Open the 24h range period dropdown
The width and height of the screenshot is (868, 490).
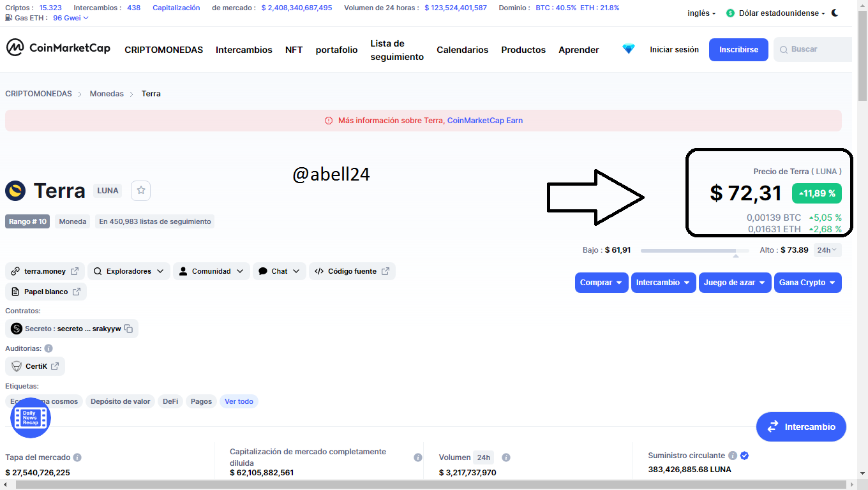coord(827,250)
